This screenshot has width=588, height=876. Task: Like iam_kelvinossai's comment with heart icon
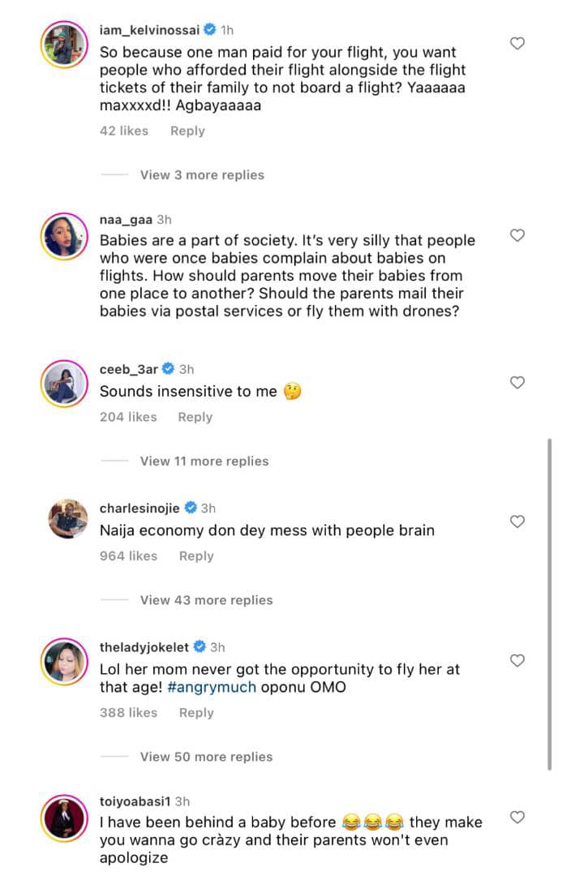click(517, 44)
